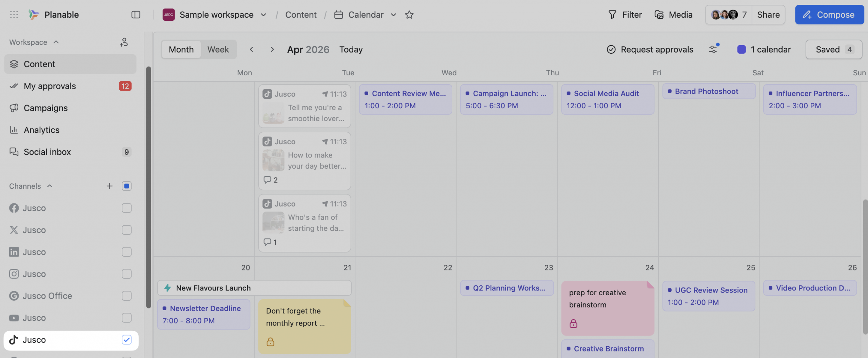Add a new channel with plus icon
The image size is (868, 358).
(110, 186)
